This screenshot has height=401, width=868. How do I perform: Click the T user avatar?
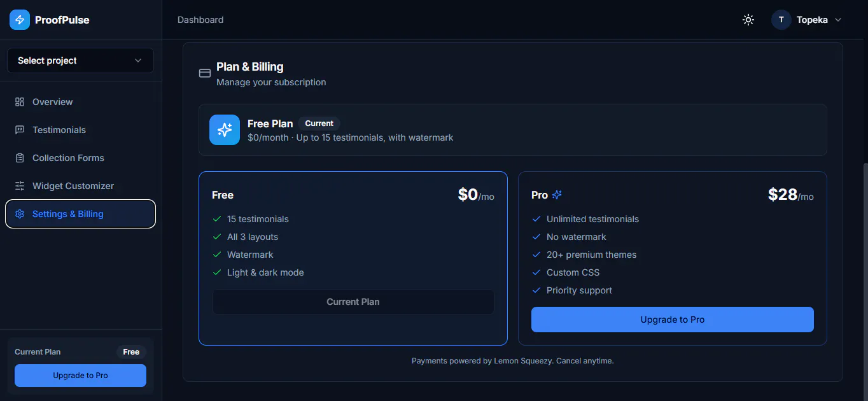click(x=781, y=20)
